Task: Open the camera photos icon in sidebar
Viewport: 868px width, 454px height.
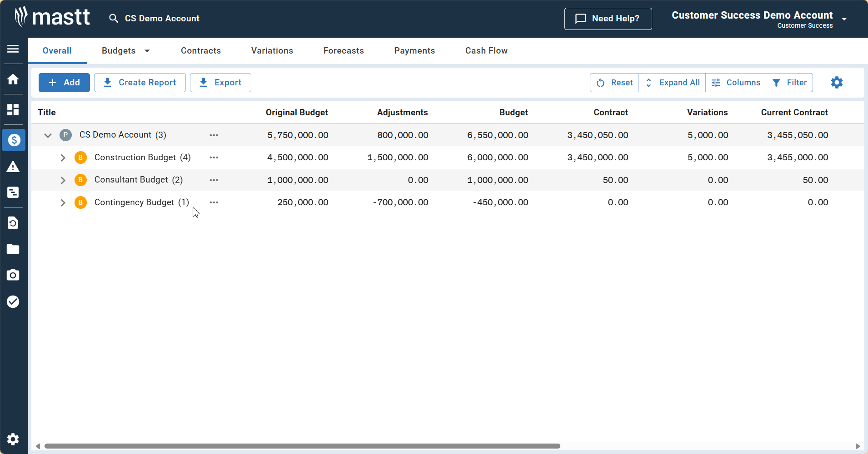Action: pos(13,275)
